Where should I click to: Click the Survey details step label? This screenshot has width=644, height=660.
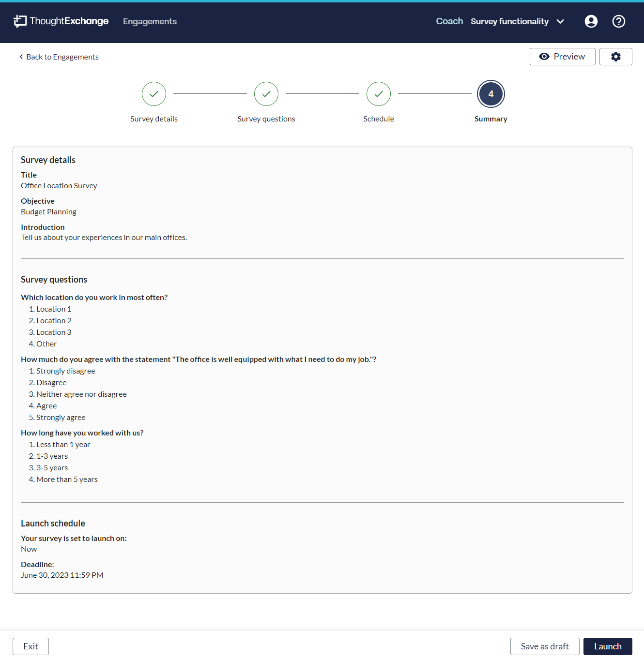tap(154, 119)
